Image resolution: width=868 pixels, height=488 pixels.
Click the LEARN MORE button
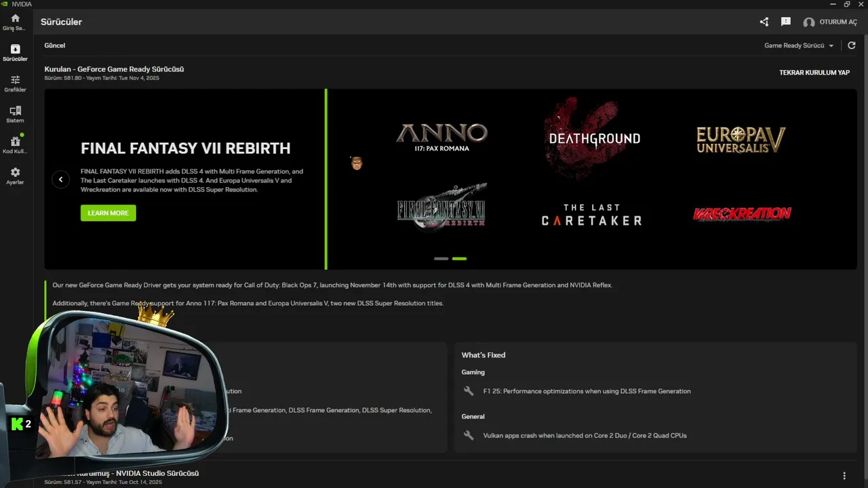coord(108,213)
